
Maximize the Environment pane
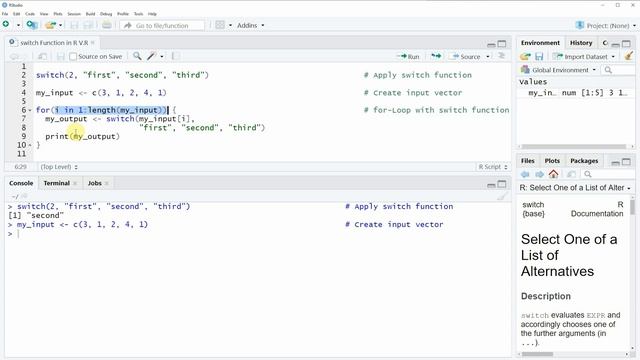point(627,43)
